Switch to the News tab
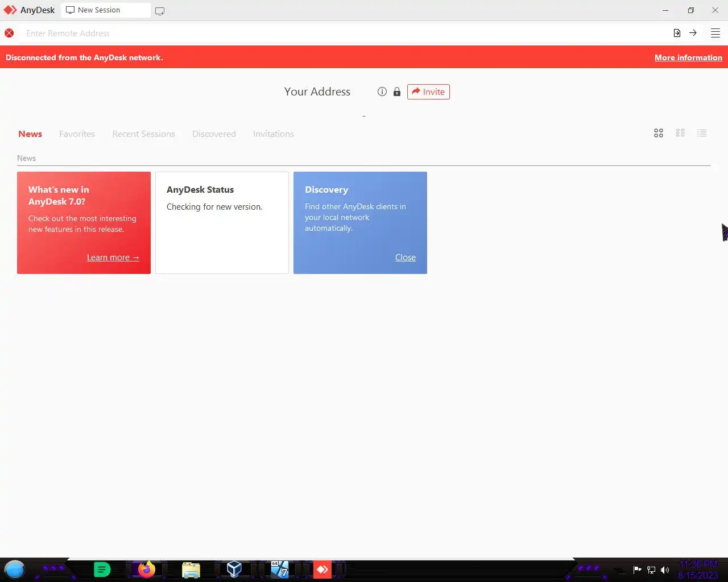Screen dimensions: 728x582 coord(30,134)
